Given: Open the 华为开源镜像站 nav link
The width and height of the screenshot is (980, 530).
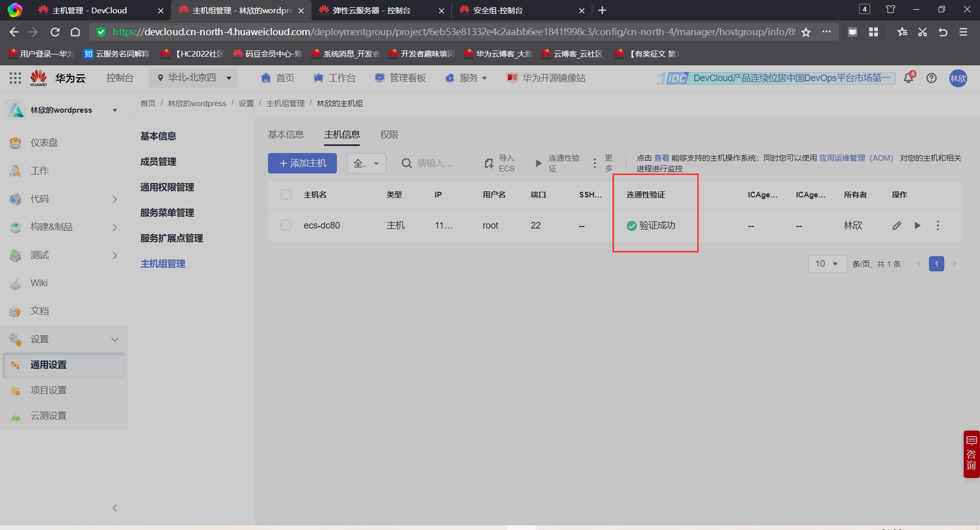Looking at the screenshot, I should pyautogui.click(x=546, y=78).
